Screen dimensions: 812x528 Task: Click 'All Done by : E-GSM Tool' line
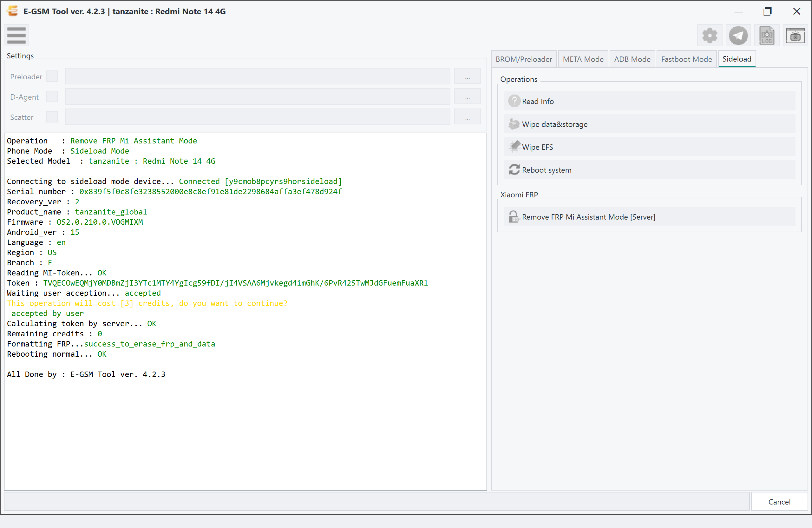tap(86, 374)
